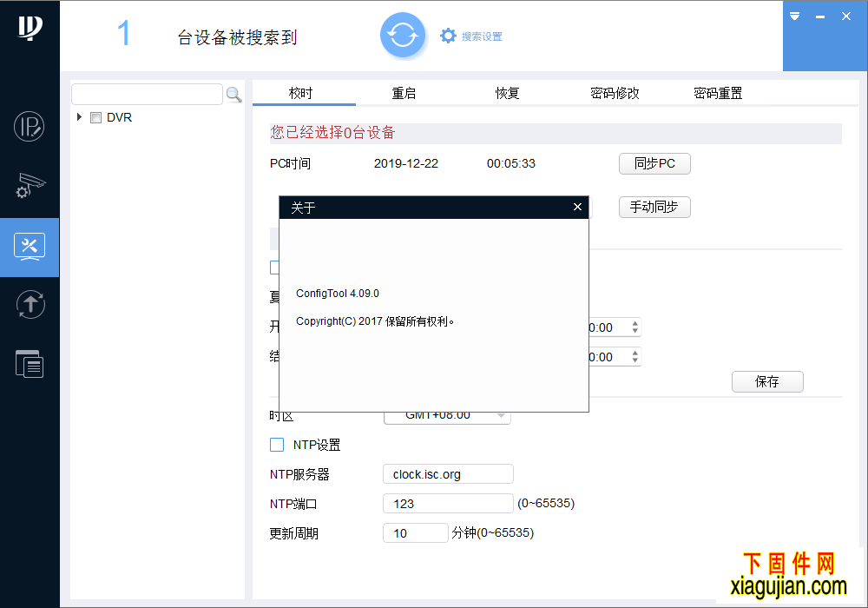The width and height of the screenshot is (868, 608).
Task: Open the template list sidebar icon
Action: (x=30, y=364)
